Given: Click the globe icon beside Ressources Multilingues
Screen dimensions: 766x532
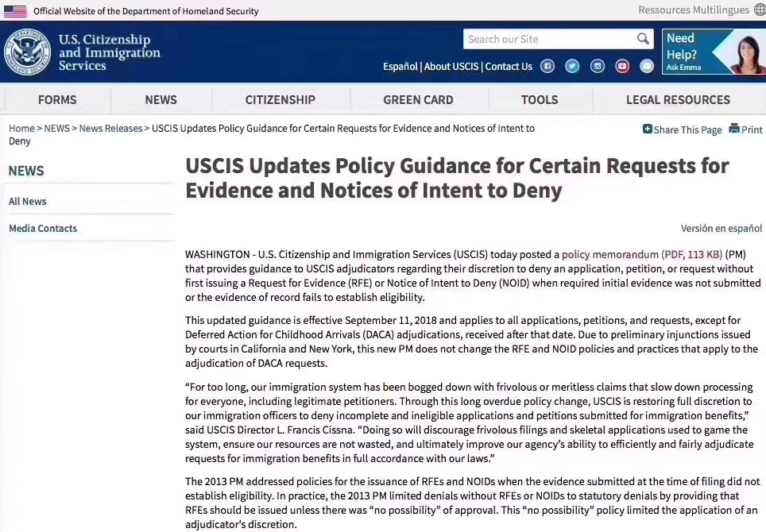Looking at the screenshot, I should 760,10.
